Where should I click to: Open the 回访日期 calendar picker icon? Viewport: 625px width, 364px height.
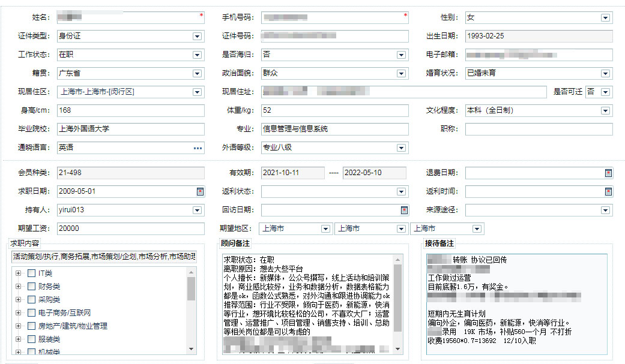coord(404,210)
